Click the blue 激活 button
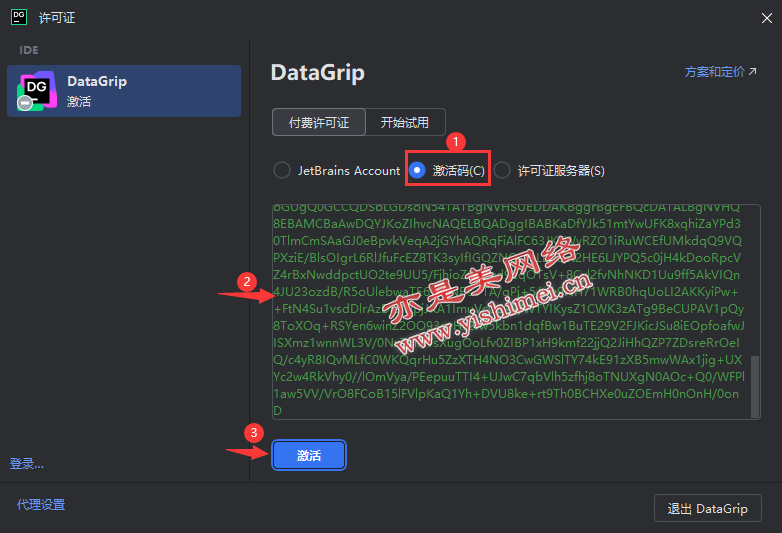 coord(309,455)
